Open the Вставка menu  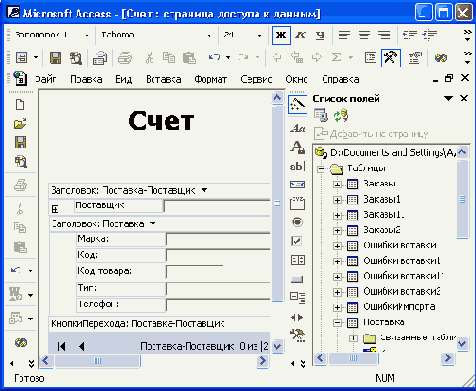(164, 79)
